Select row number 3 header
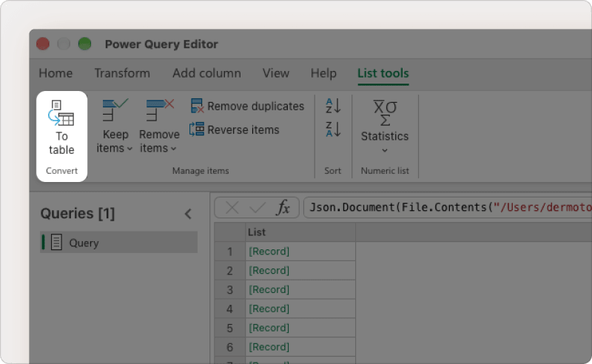Image resolution: width=592 pixels, height=364 pixels. (x=230, y=289)
